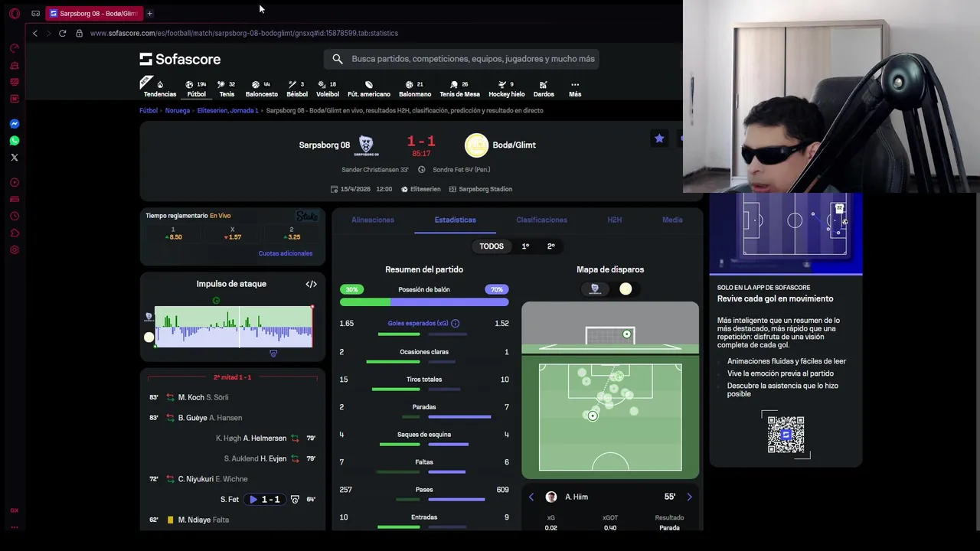Click the attack momentum graph
The width and height of the screenshot is (980, 551).
point(234,327)
